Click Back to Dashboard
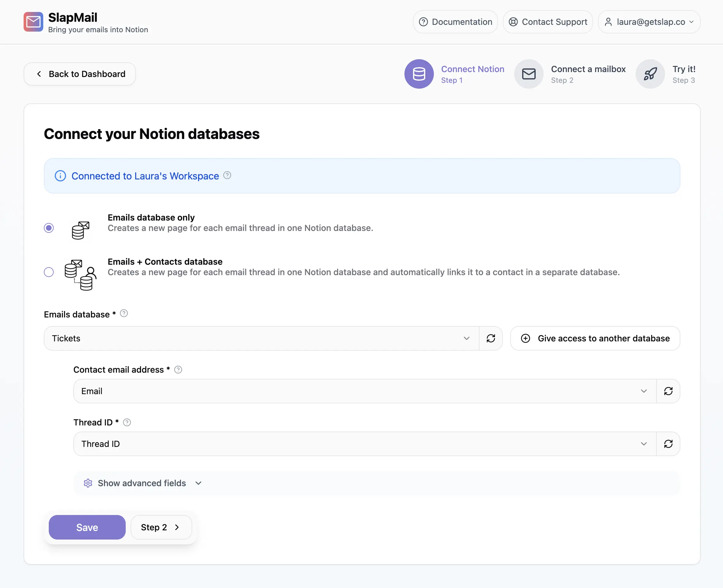 point(80,74)
